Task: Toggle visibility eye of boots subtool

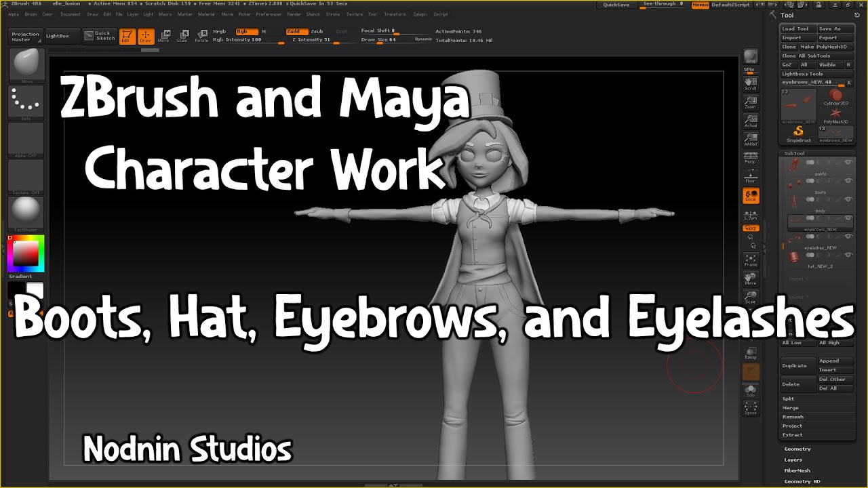Action: click(x=848, y=181)
